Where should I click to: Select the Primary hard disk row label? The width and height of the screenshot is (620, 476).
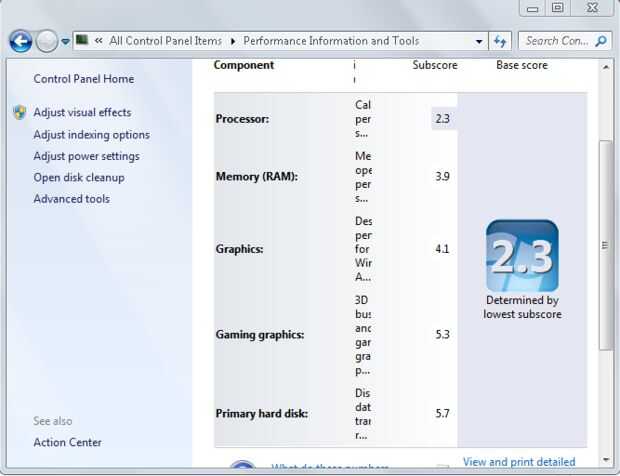pyautogui.click(x=261, y=414)
